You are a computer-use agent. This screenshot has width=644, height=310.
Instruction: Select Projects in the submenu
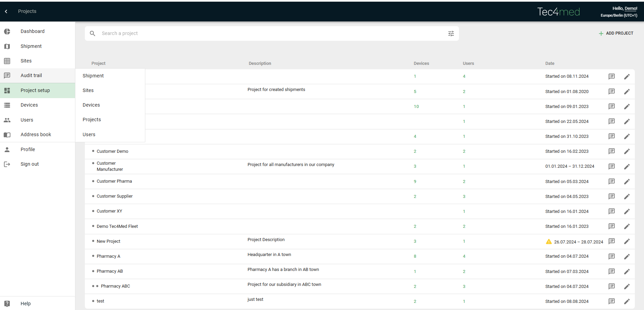[x=92, y=120]
